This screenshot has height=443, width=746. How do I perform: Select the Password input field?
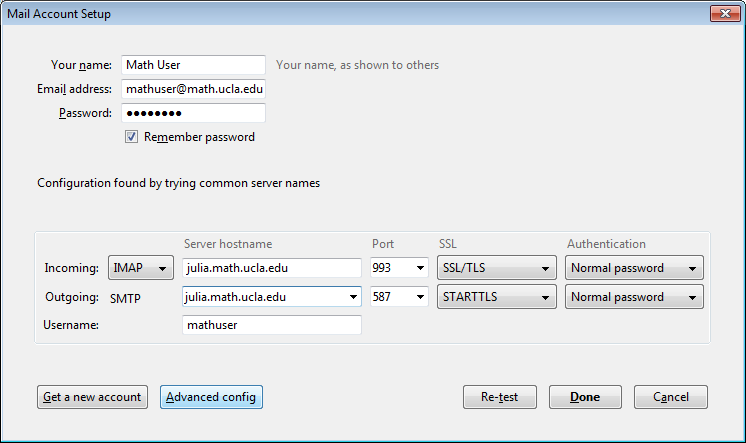tap(193, 113)
